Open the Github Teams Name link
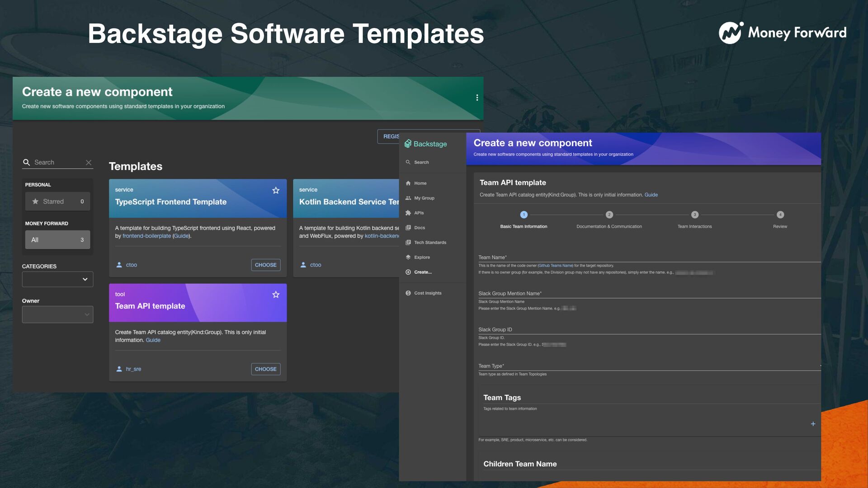This screenshot has height=488, width=868. coord(556,266)
